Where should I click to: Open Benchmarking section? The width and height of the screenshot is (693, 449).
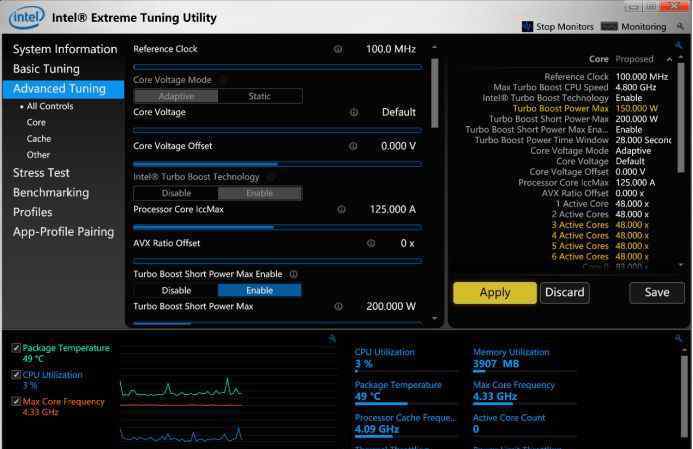(x=51, y=193)
